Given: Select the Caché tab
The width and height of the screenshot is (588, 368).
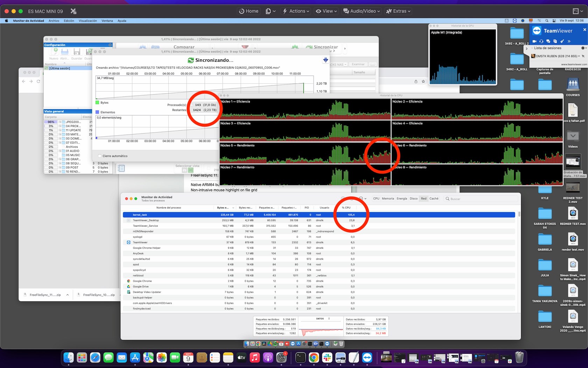Looking at the screenshot, I should click(x=434, y=199).
